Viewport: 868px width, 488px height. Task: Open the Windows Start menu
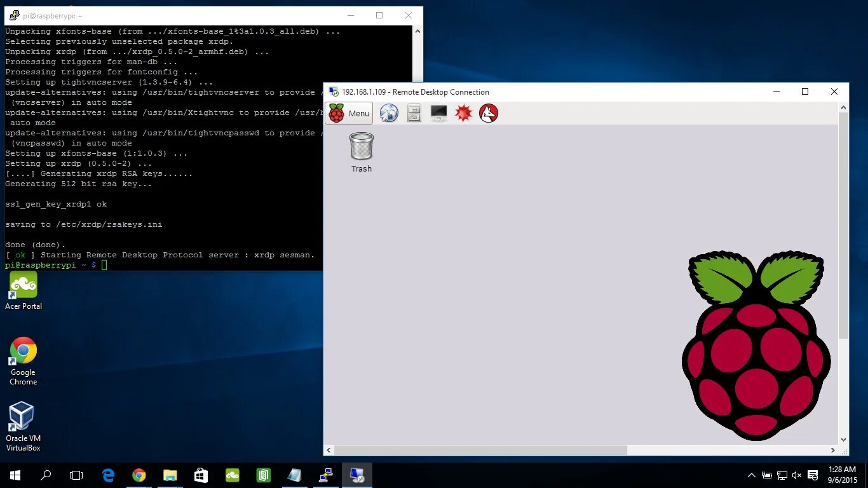[x=15, y=475]
